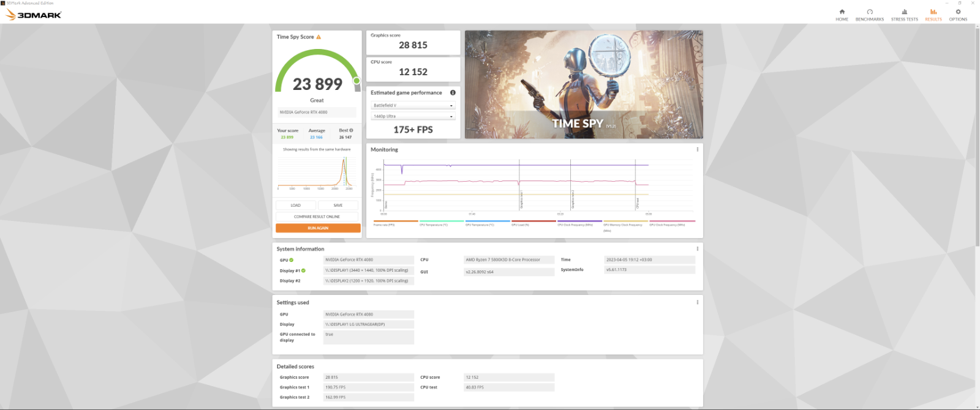Click the SAVE button
Image resolution: width=980 pixels, height=410 pixels.
338,206
